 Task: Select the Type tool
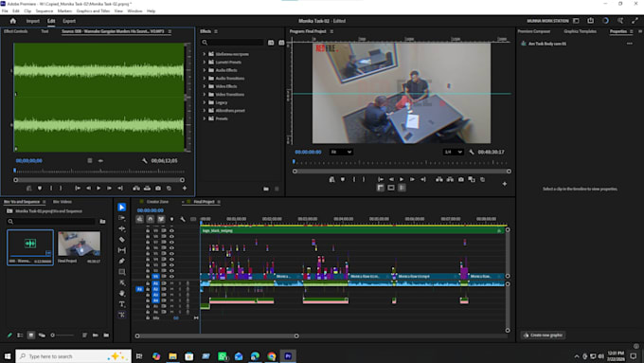point(121,304)
